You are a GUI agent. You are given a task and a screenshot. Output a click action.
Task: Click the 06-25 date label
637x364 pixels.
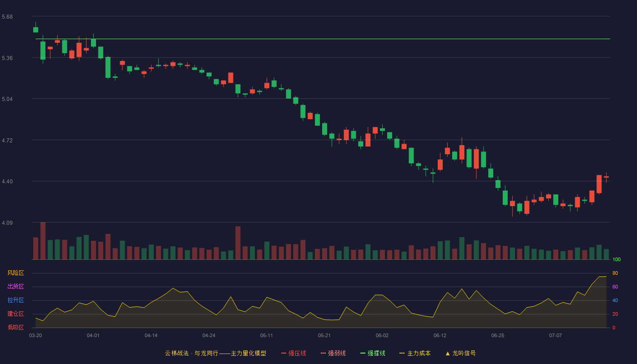498,335
